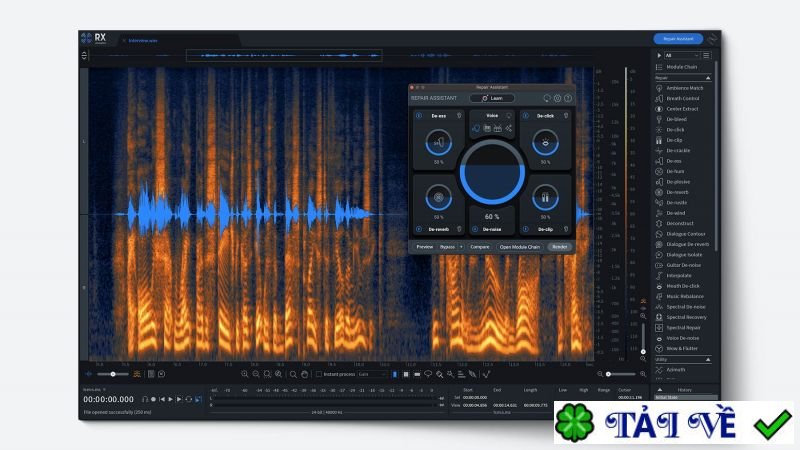Open the Dialogue Contour module
The height and width of the screenshot is (450, 800).
[x=681, y=234]
